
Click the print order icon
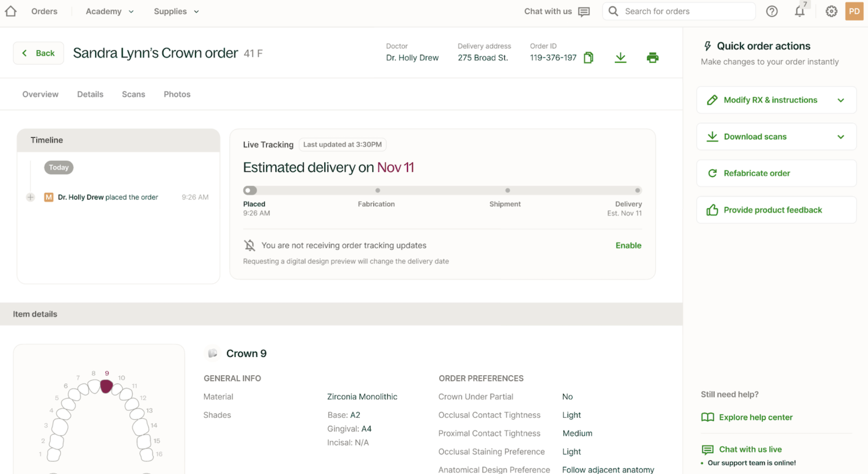coord(652,58)
